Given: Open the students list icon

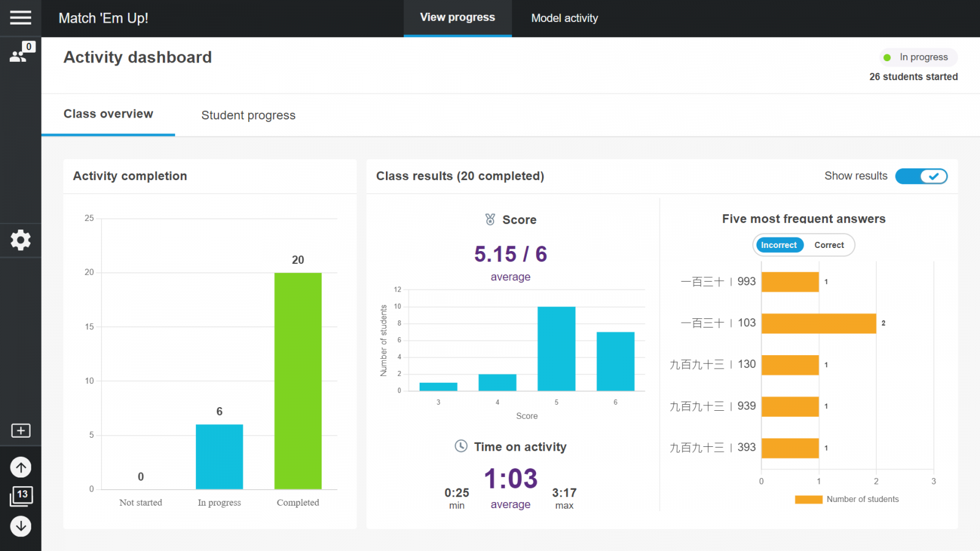Looking at the screenshot, I should tap(19, 55).
